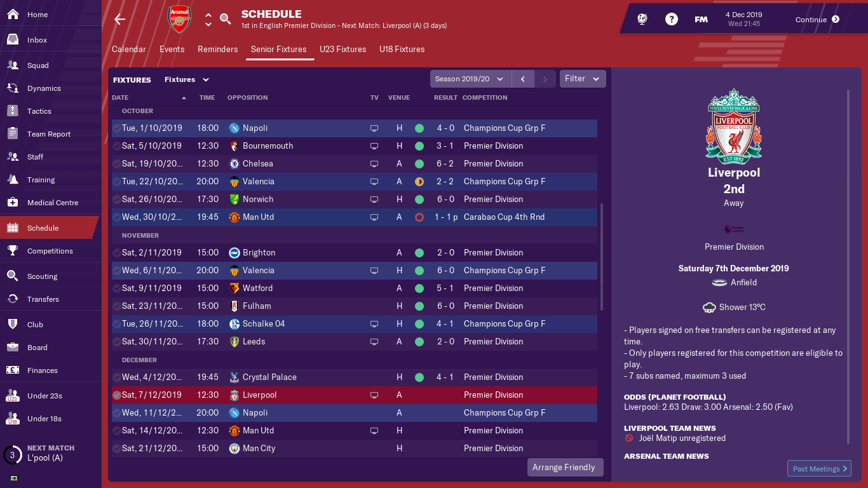Switch to the Calendar tab
The height and width of the screenshot is (488, 868).
[129, 50]
